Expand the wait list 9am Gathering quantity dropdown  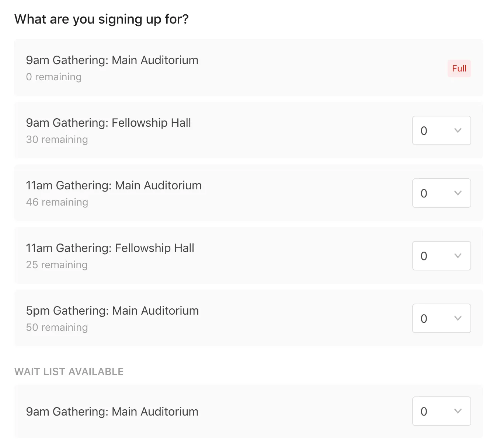point(441,411)
